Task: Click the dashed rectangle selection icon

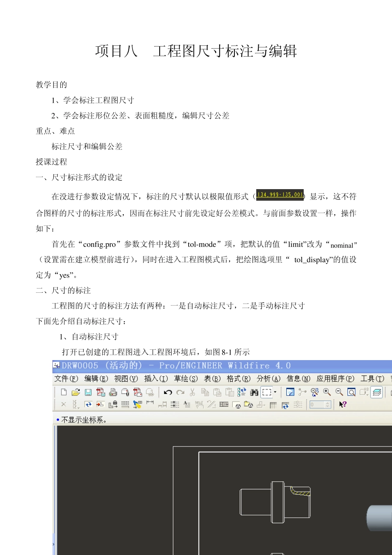Action: [x=267, y=392]
